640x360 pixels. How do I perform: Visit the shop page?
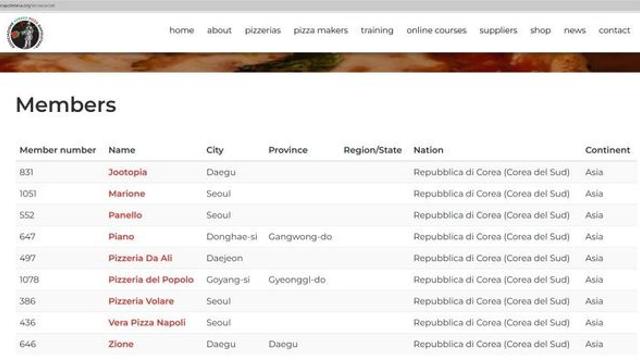(x=540, y=30)
